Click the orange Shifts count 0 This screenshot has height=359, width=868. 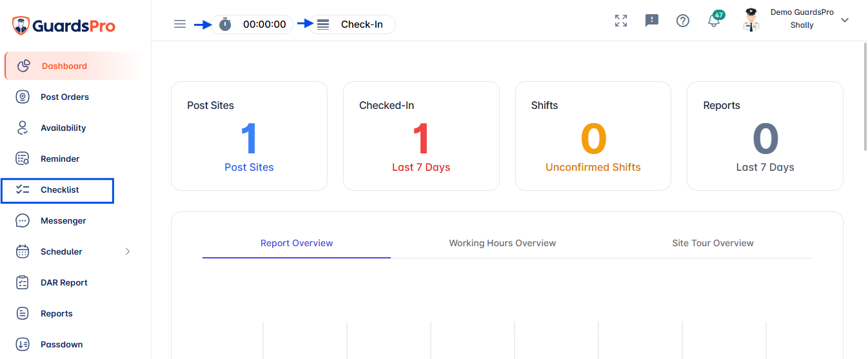point(593,138)
